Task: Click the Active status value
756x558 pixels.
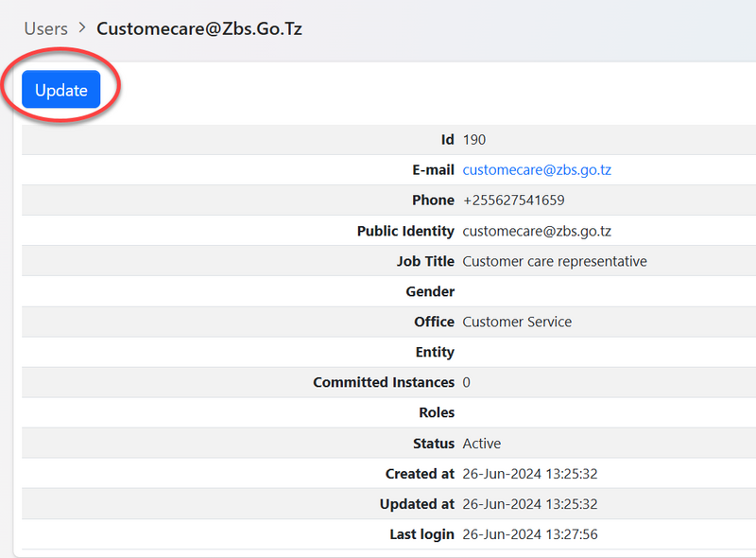Action: pyautogui.click(x=481, y=443)
